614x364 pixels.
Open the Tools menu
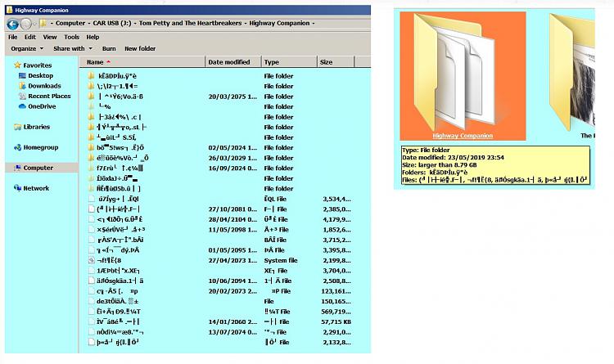click(x=72, y=37)
